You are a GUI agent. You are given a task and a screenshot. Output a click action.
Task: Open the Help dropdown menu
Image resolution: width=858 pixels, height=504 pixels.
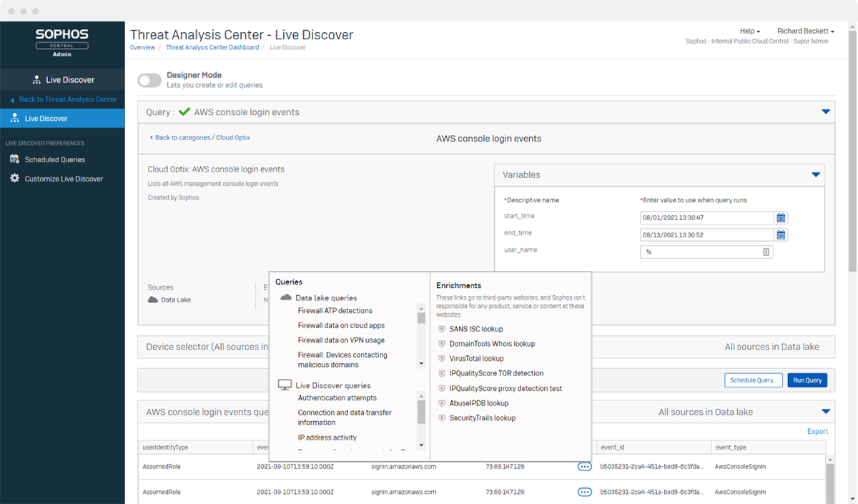tap(749, 31)
